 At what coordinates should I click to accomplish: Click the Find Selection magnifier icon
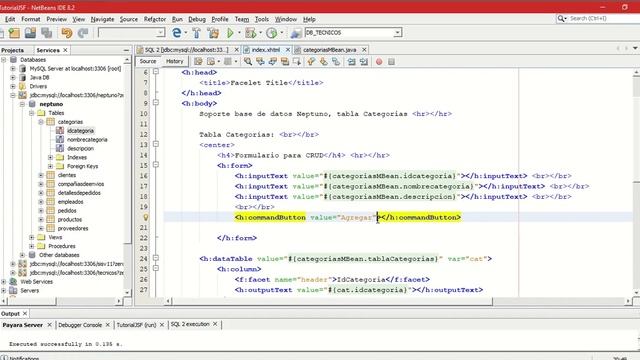point(248,62)
